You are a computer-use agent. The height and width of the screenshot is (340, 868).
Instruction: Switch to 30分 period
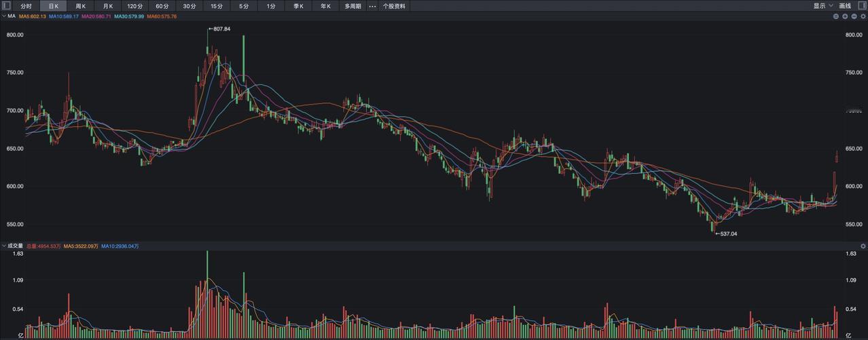tap(189, 5)
